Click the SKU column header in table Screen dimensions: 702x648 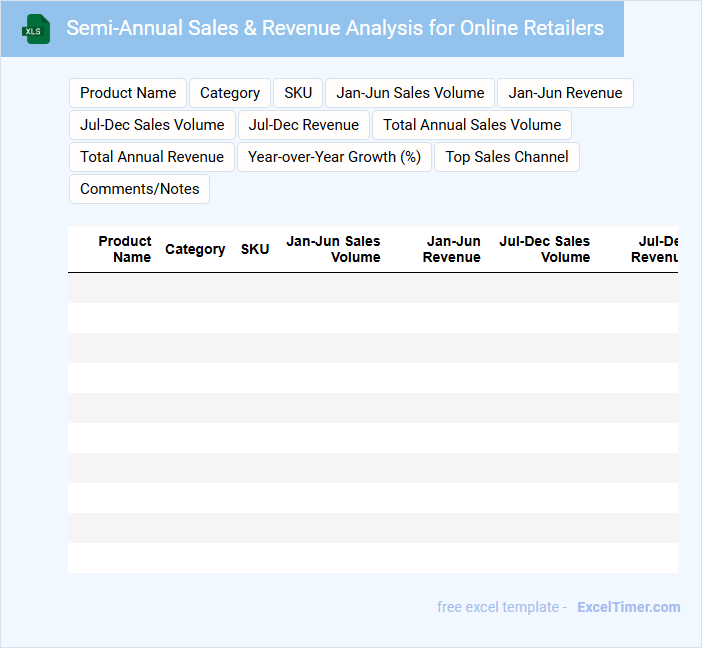[x=255, y=249]
